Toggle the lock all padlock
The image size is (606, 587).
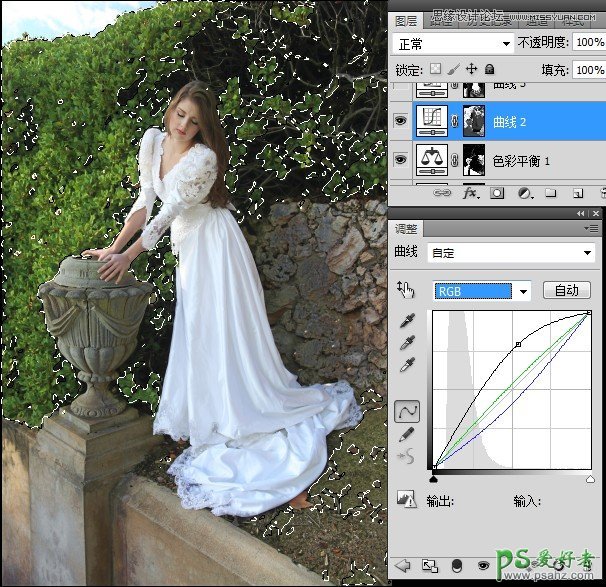(489, 70)
